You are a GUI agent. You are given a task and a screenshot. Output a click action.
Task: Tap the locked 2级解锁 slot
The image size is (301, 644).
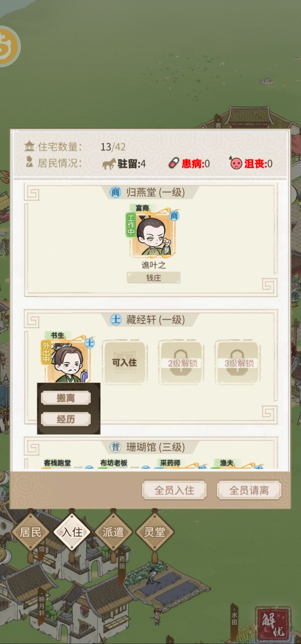pyautogui.click(x=182, y=363)
